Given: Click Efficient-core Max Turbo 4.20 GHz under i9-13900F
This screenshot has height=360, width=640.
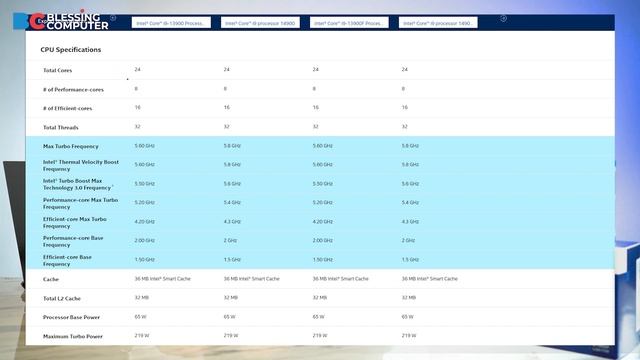Looking at the screenshot, I should click(322, 222).
